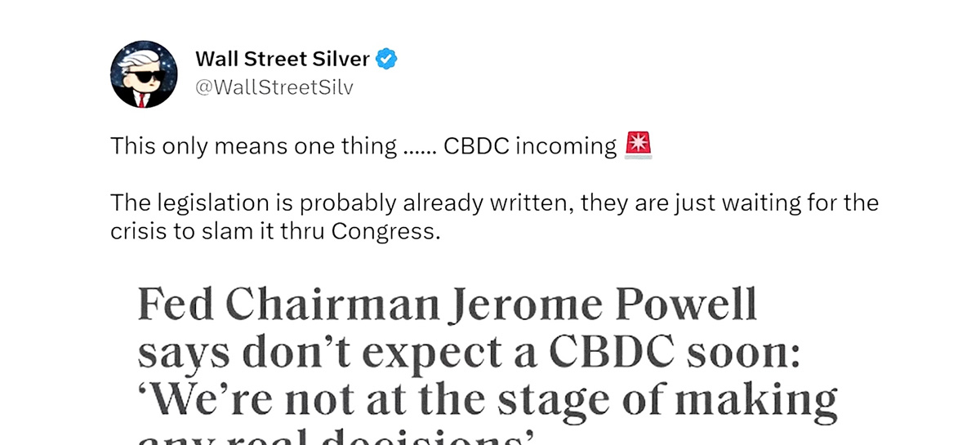Click the word "Congress" in the tweet
This screenshot has height=445, width=980.
click(x=385, y=230)
